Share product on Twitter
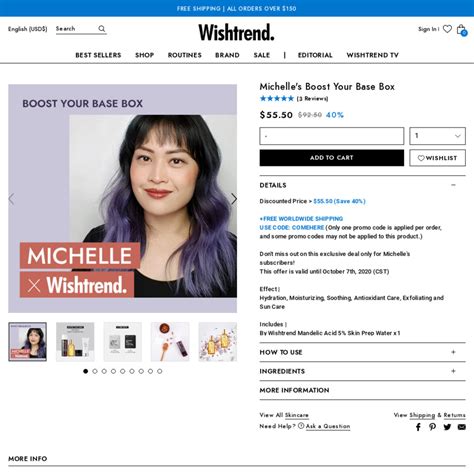This screenshot has height=474, width=474. pos(447,427)
